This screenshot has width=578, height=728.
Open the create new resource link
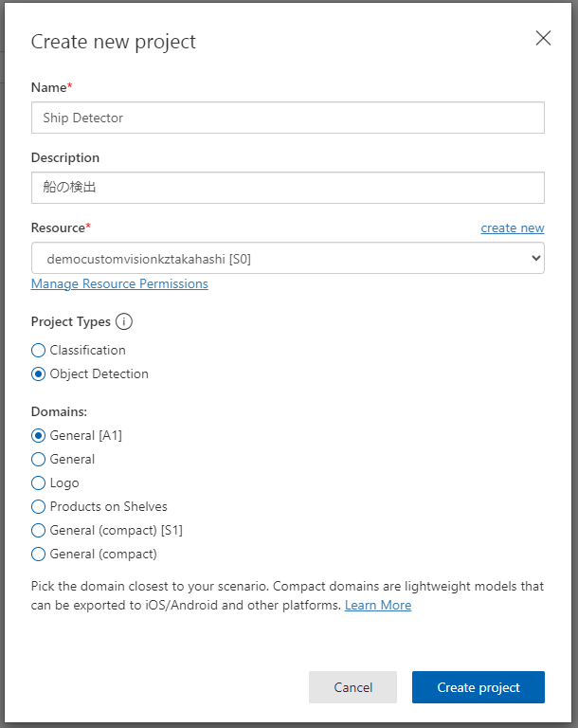pyautogui.click(x=512, y=227)
